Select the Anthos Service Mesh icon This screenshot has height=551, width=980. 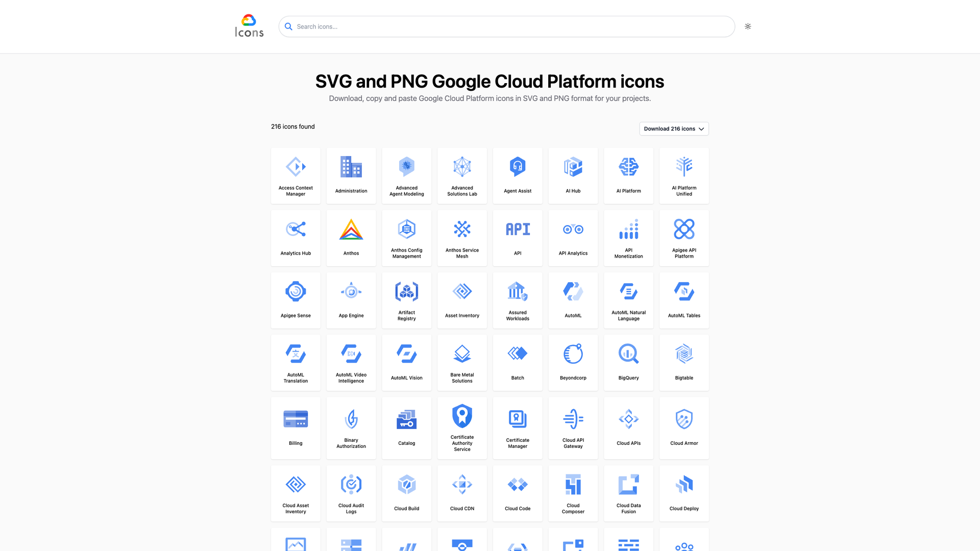click(462, 229)
